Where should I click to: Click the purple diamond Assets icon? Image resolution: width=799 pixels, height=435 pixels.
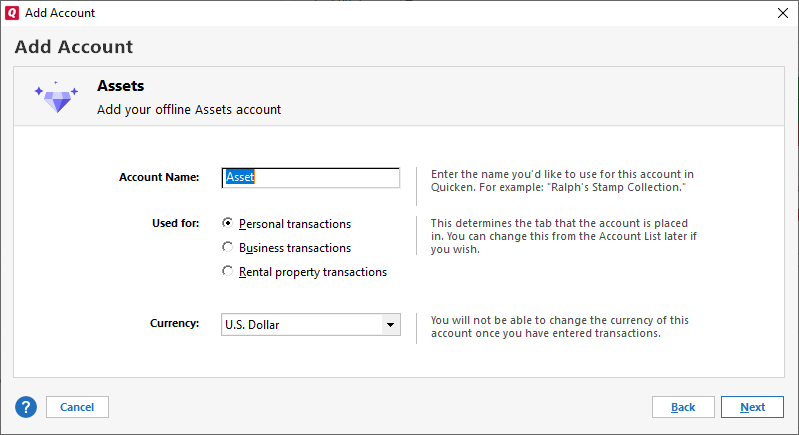54,97
